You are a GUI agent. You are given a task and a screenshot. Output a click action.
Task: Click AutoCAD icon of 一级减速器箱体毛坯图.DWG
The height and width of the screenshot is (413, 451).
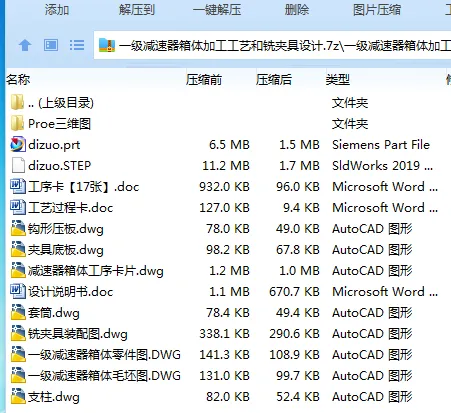18,376
